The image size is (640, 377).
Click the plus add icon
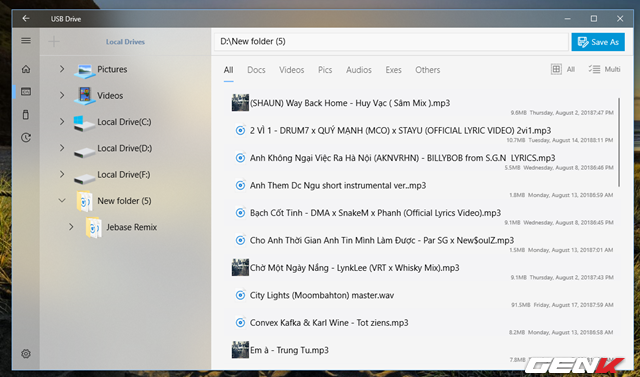click(54, 42)
